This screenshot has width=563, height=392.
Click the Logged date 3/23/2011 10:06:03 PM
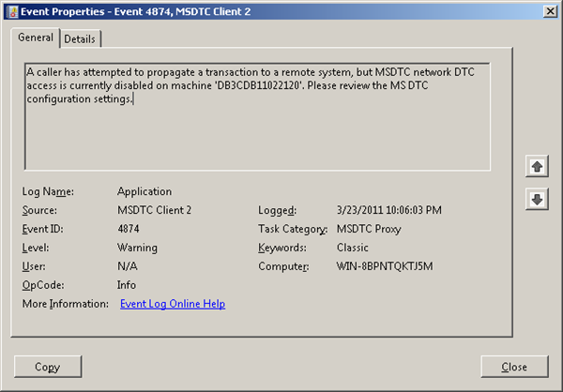click(388, 210)
